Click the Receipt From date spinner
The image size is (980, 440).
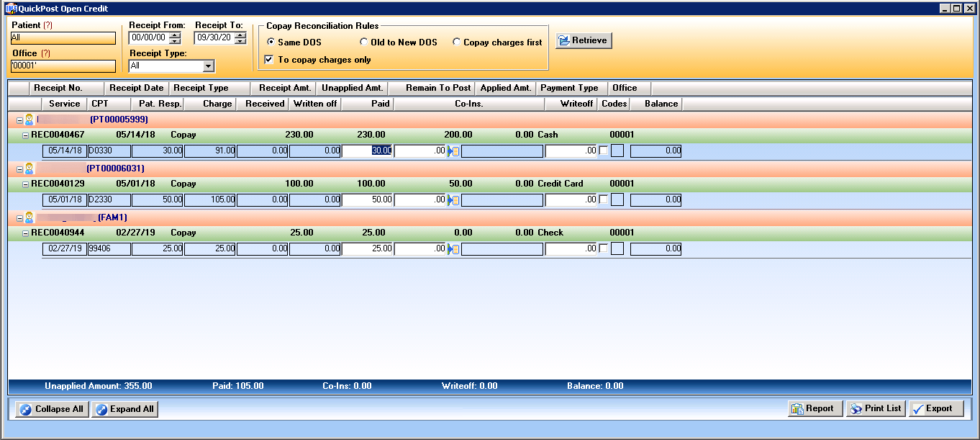pos(175,38)
